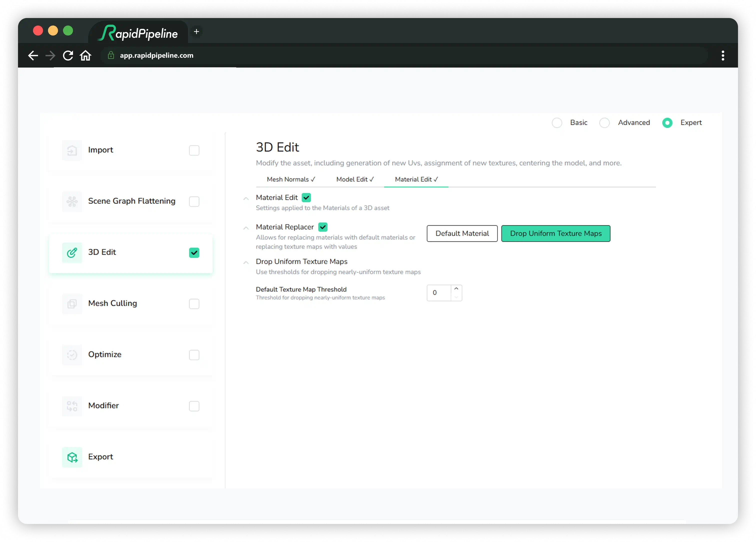Click the Drop Uniform Texture Maps section title
The image size is (756, 542).
301,262
